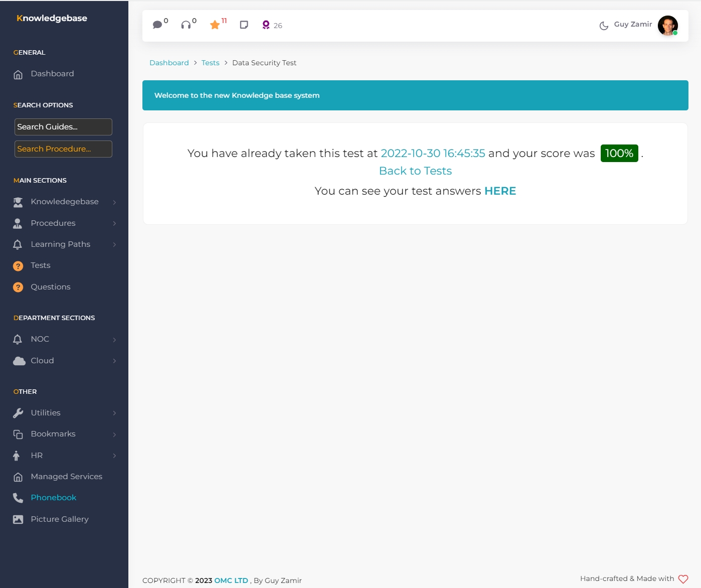Click the 100% score badge

click(x=619, y=153)
